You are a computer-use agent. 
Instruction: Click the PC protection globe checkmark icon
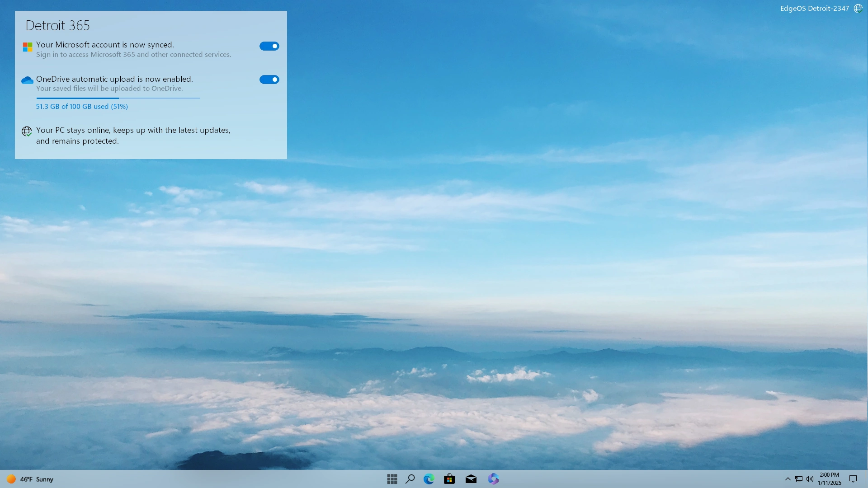[27, 131]
